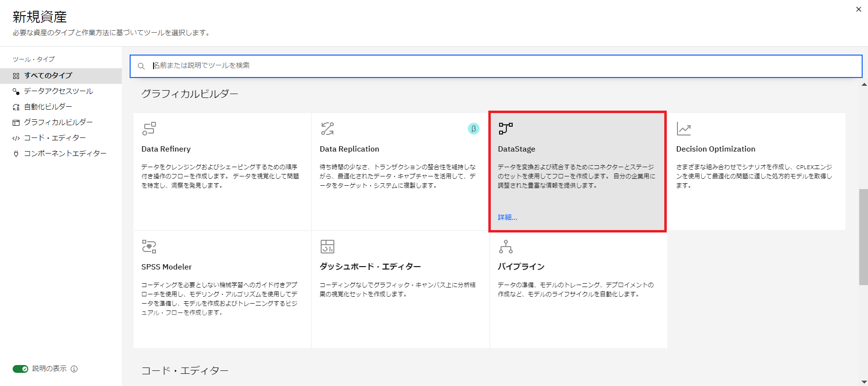Click the beta badge on Data Replication
The image size is (868, 386).
[474, 129]
